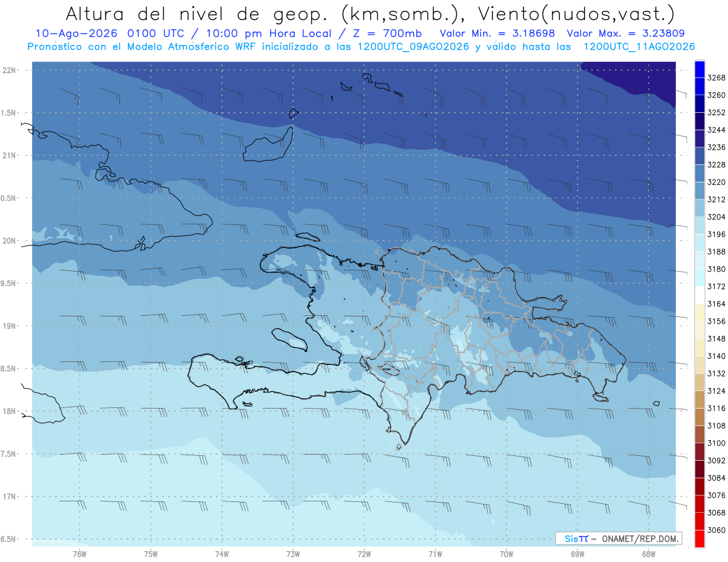Select the '1200UTC_11AGO2026' valid-until time

[639, 47]
